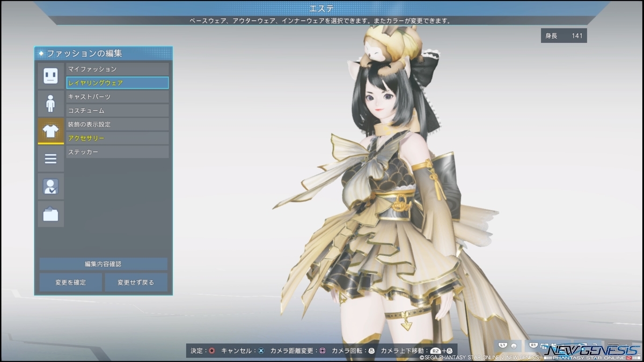Select the character check-mark portrait icon
The width and height of the screenshot is (644, 362).
point(50,187)
